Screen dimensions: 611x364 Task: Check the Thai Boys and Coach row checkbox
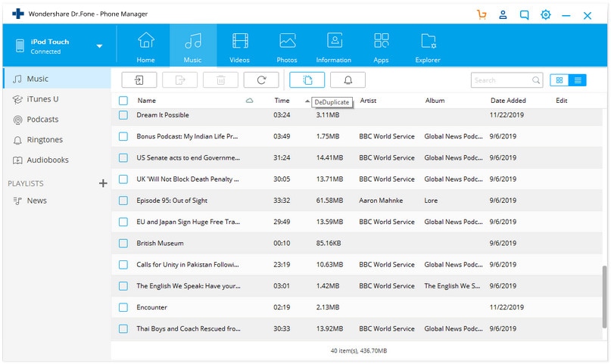(x=123, y=329)
